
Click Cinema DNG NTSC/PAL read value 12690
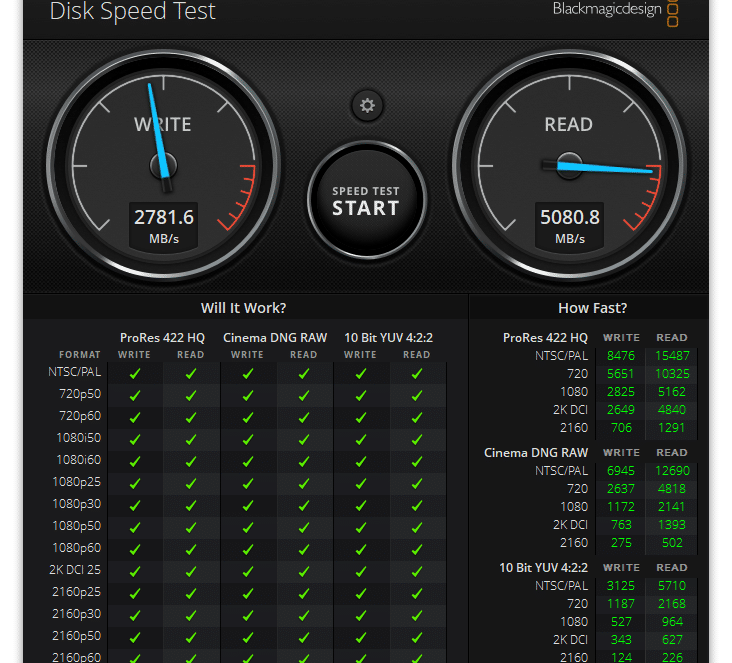click(x=672, y=471)
